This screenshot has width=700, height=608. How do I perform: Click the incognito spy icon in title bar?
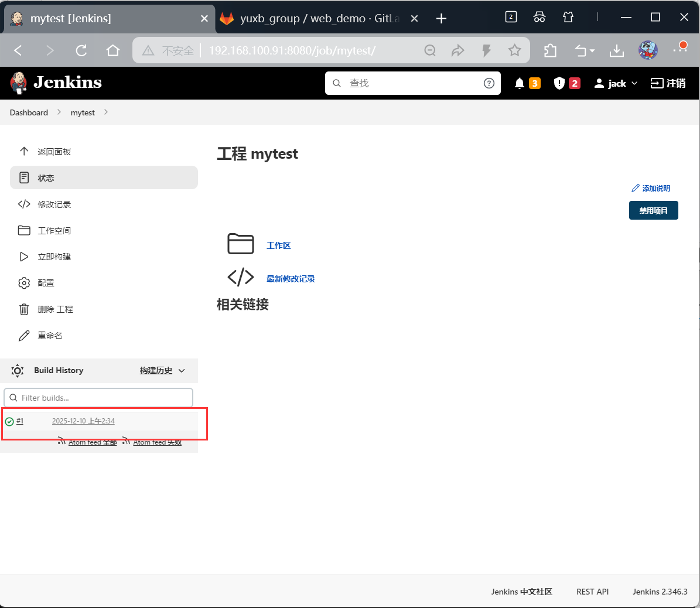(x=539, y=17)
